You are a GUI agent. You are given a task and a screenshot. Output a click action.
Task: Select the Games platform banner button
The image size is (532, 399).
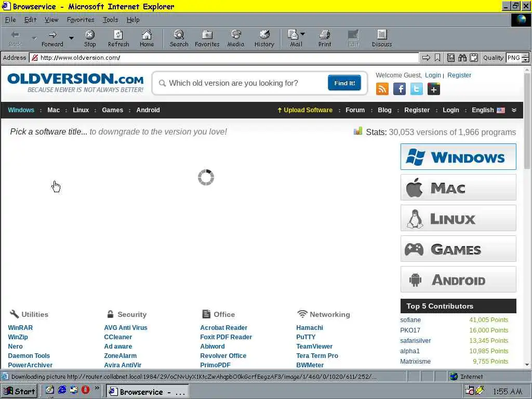point(458,249)
